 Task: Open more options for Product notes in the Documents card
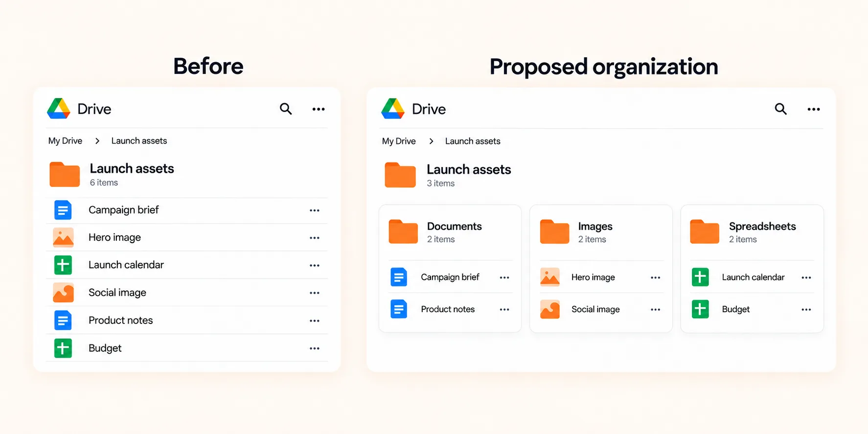504,310
